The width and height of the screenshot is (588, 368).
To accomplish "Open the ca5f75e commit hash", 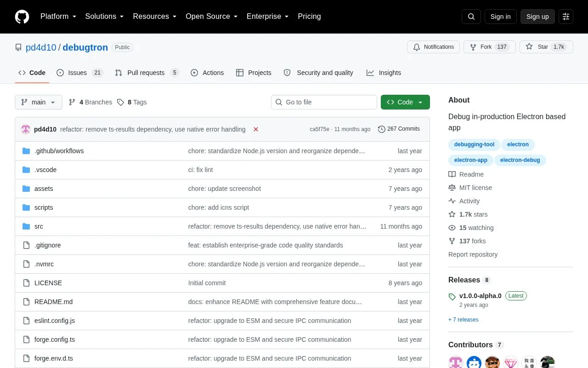I will (319, 129).
